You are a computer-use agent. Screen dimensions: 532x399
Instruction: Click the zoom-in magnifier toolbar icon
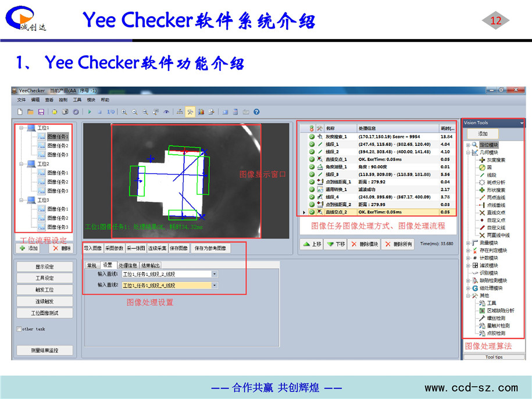[124, 112]
